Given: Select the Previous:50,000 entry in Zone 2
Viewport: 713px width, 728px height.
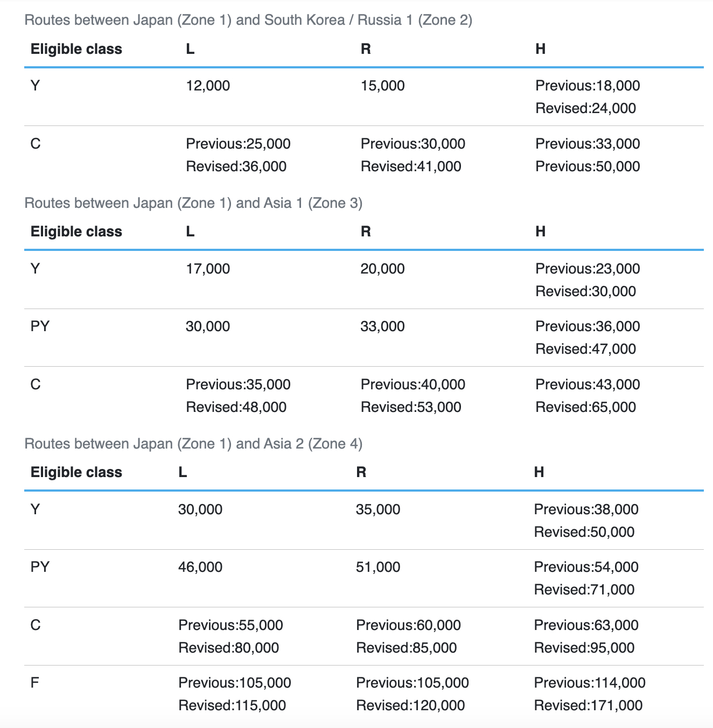Looking at the screenshot, I should click(x=588, y=166).
